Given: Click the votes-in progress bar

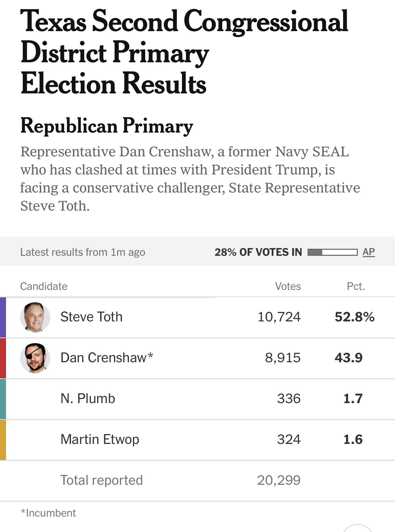Looking at the screenshot, I should tap(332, 252).
